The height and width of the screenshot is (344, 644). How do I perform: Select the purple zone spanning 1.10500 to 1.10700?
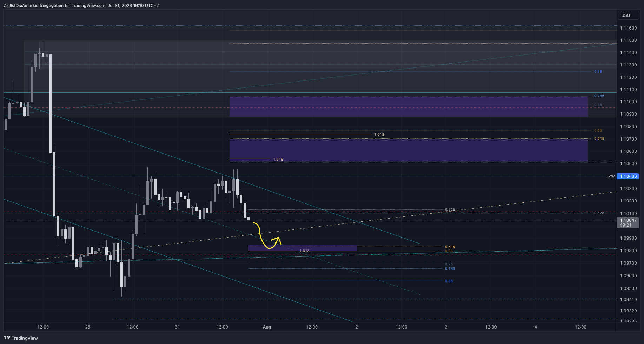tap(409, 150)
